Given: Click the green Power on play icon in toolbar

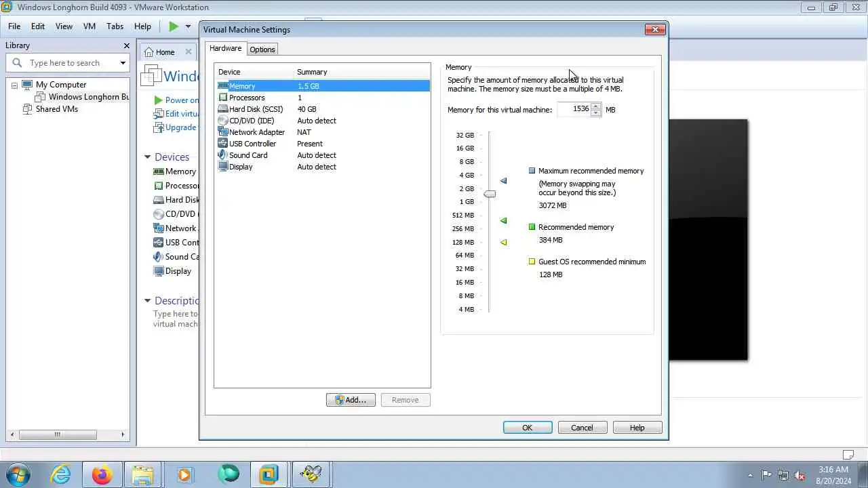Looking at the screenshot, I should (174, 26).
